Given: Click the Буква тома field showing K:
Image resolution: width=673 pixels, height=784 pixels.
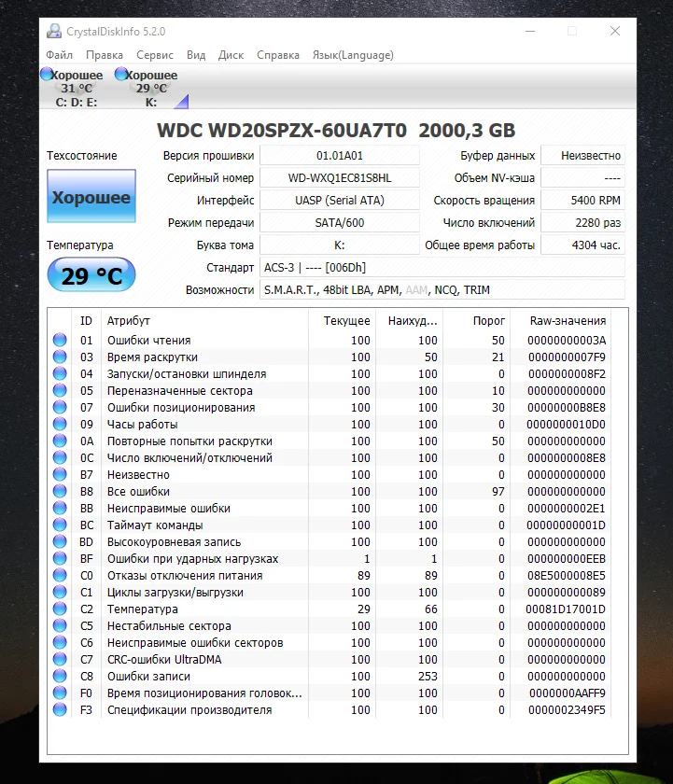Looking at the screenshot, I should 340,245.
